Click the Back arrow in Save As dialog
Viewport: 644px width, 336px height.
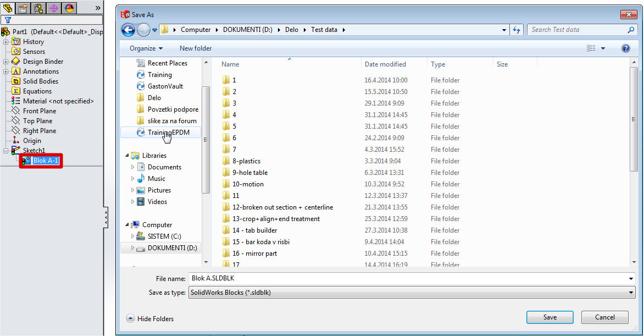[x=128, y=30]
